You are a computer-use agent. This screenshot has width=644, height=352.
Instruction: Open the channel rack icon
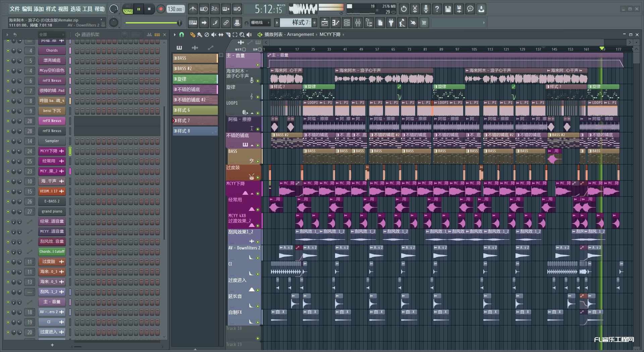pos(347,23)
